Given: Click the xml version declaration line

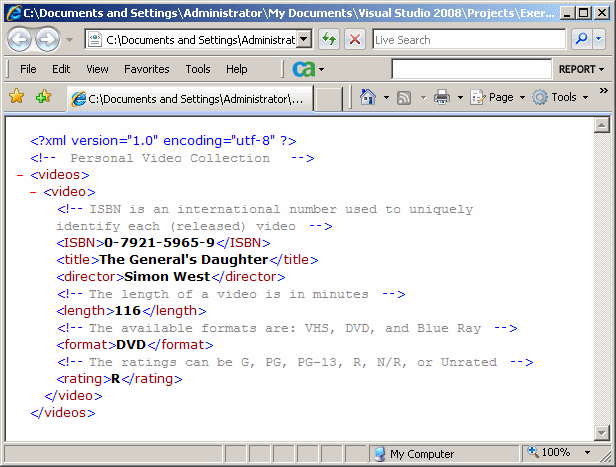Looking at the screenshot, I should (x=163, y=141).
